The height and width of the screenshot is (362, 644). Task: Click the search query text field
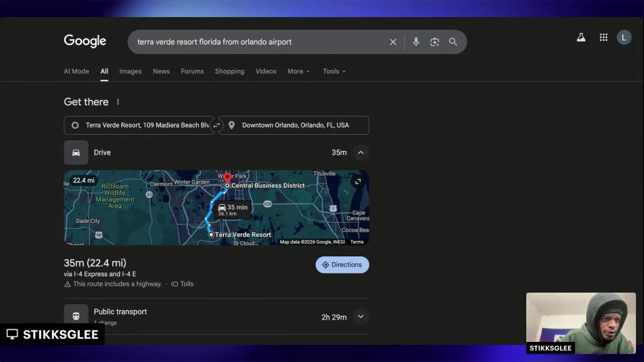coord(259,42)
